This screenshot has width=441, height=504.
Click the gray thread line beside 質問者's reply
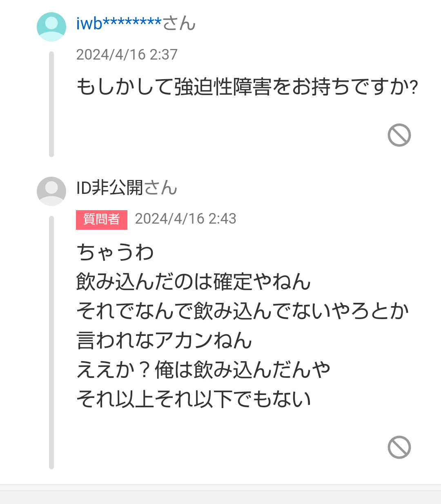(x=51, y=343)
